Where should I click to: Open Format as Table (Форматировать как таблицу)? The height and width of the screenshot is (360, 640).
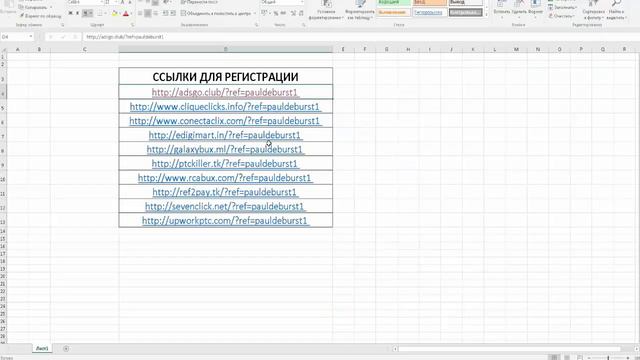coord(360,10)
